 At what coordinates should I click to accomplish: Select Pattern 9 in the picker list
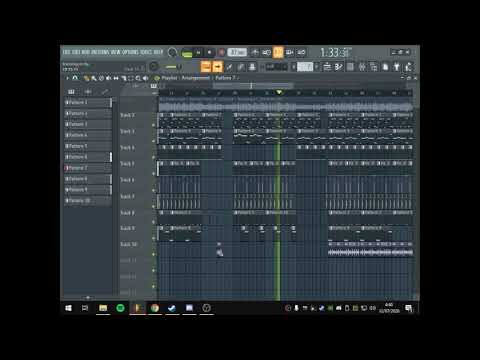pyautogui.click(x=88, y=190)
